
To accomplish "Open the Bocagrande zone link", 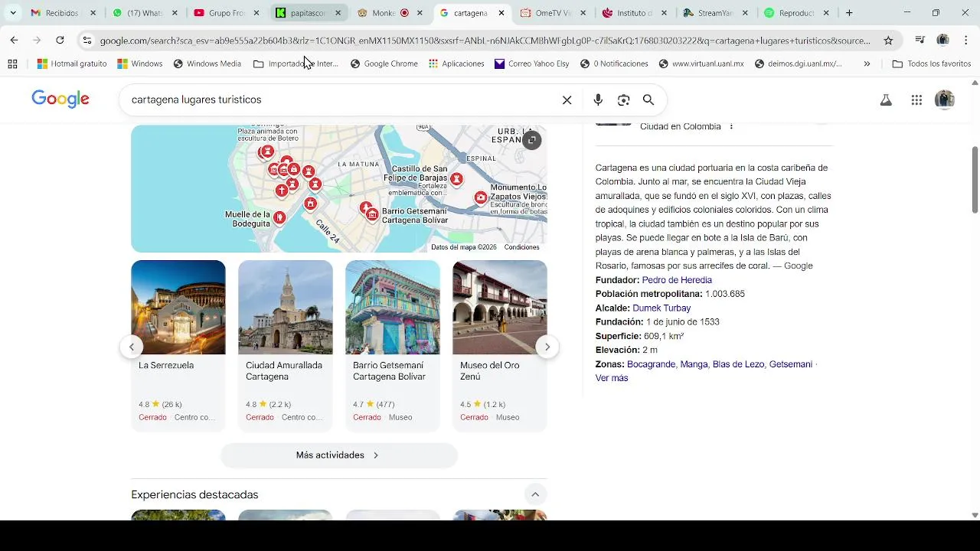I will pos(651,364).
